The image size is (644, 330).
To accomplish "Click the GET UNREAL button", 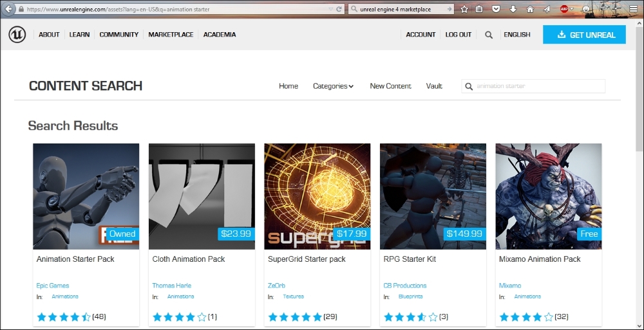I will click(x=585, y=35).
